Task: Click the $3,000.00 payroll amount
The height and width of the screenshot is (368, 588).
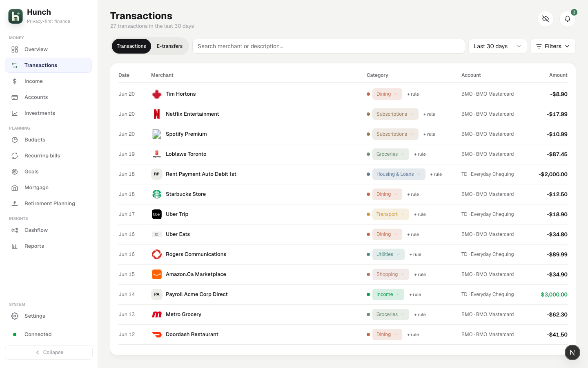Action: point(554,294)
